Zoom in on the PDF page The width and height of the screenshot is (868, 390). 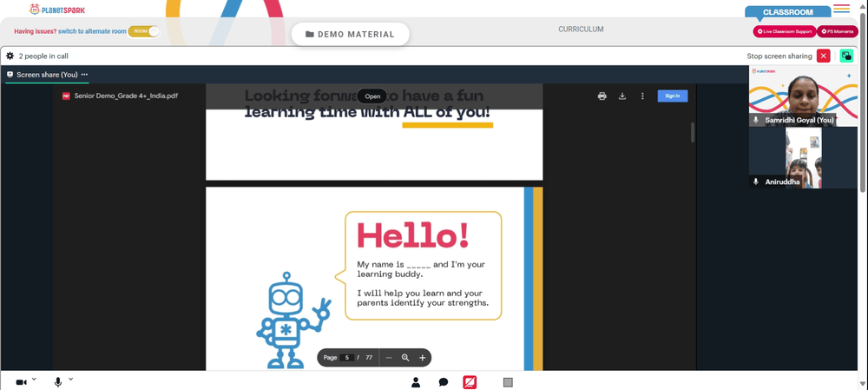pos(423,358)
